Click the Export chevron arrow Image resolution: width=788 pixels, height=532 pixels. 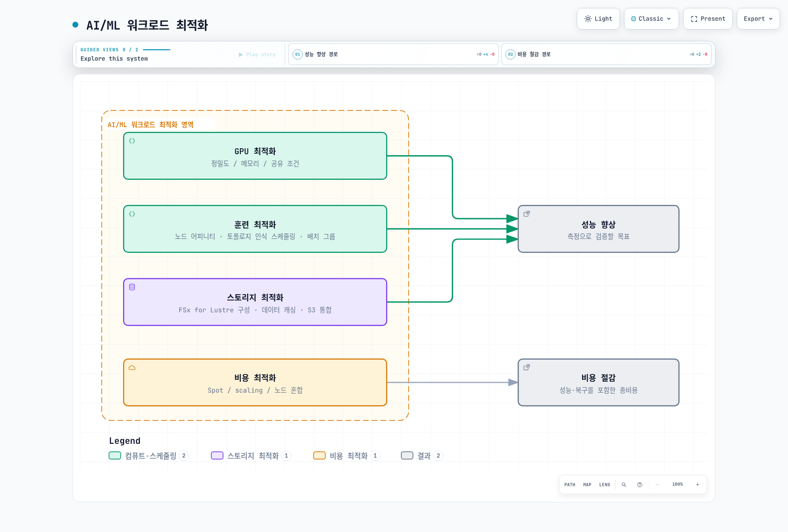771,19
